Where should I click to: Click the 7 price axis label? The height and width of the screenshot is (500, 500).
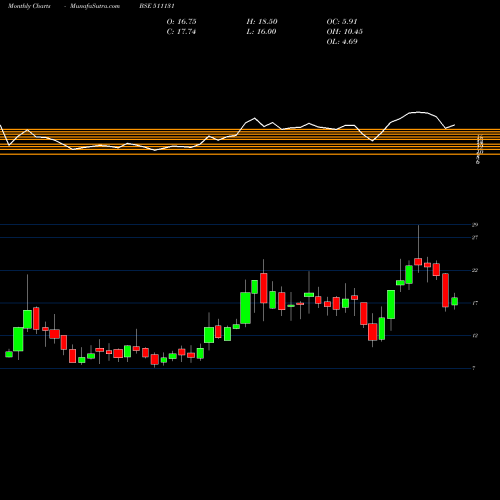(x=474, y=368)
